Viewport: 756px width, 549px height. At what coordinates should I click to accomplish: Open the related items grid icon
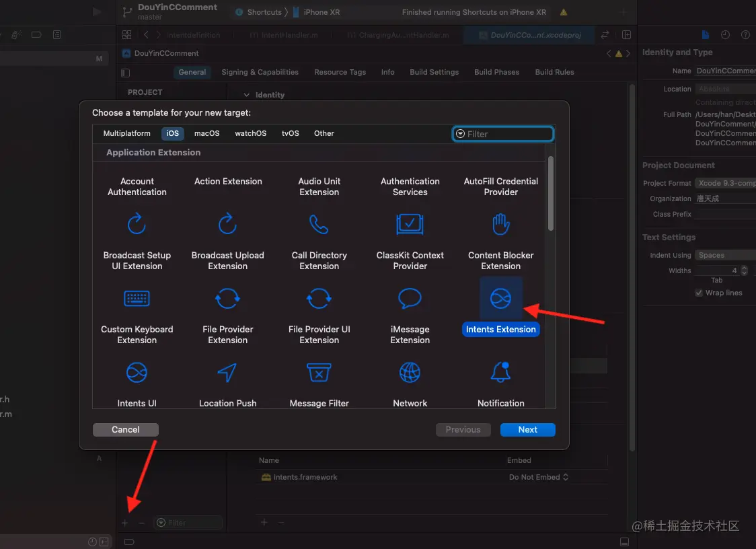click(x=127, y=35)
